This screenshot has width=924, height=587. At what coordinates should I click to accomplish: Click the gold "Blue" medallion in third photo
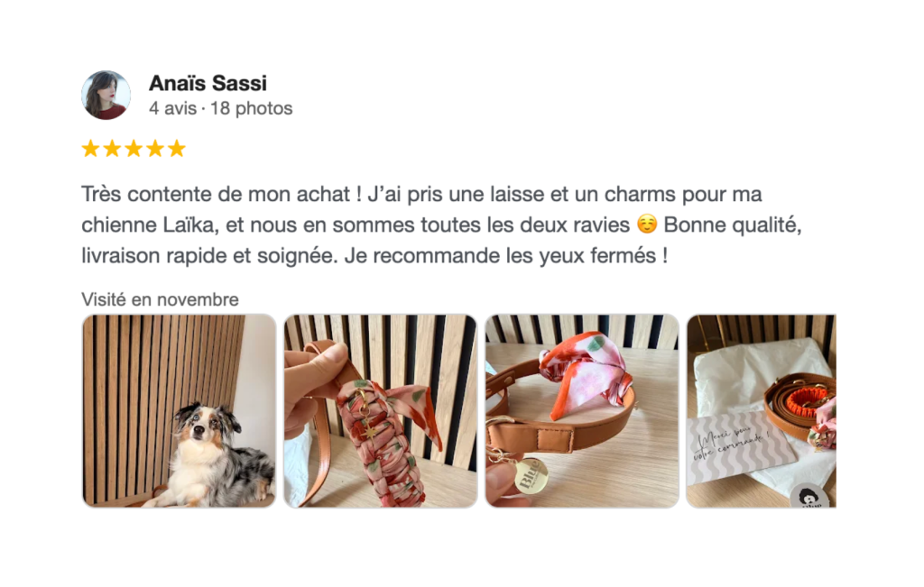531,474
